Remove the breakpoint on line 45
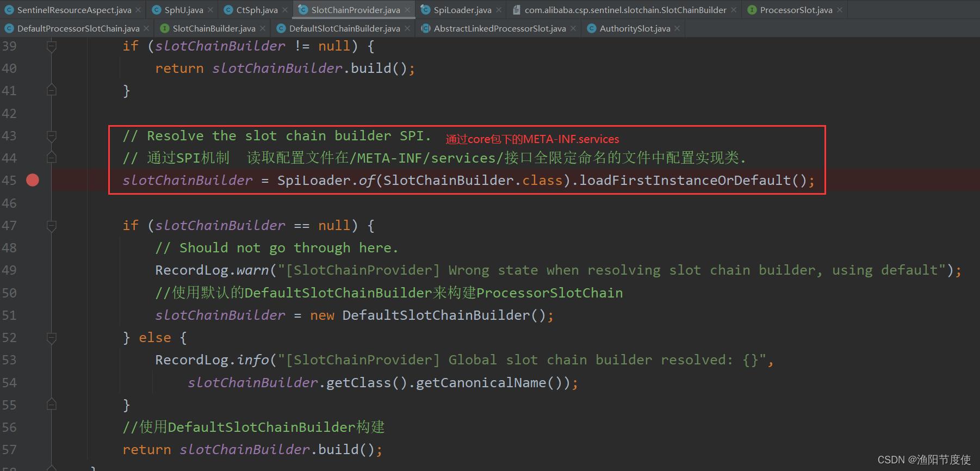Screen dimensions: 980x471 pos(33,180)
